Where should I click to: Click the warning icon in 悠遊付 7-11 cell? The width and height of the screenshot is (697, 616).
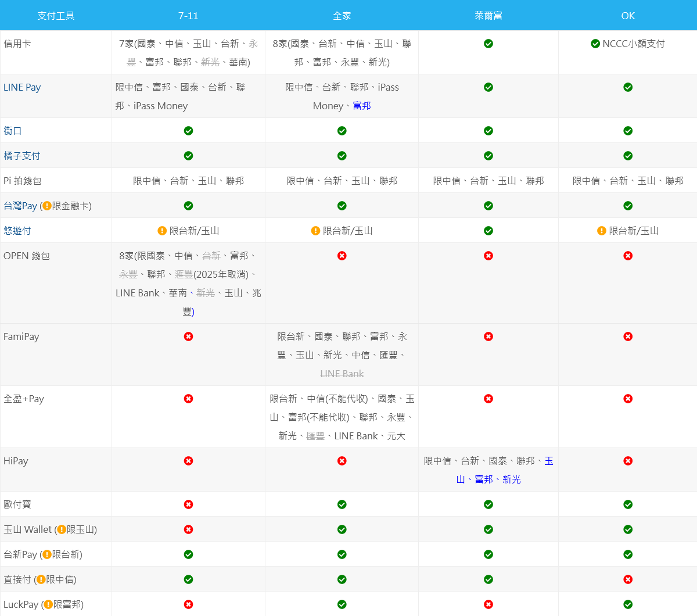pos(162,231)
